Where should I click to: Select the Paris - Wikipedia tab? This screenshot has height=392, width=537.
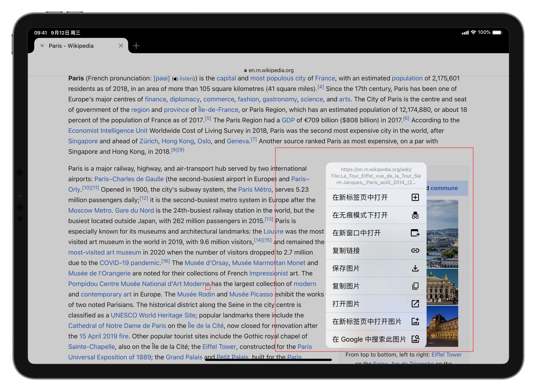click(81, 46)
